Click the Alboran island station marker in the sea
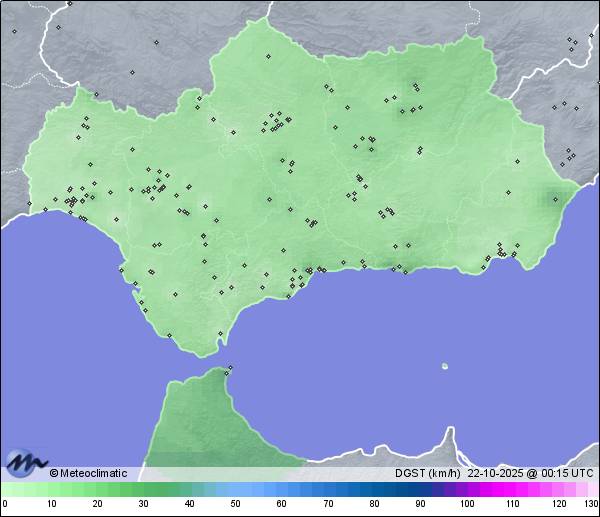600x517 pixels. tap(445, 366)
